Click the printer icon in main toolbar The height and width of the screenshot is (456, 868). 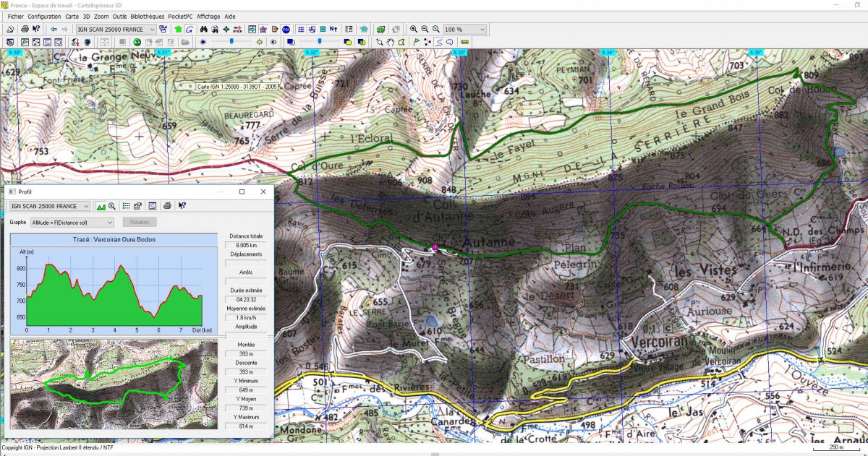pos(25,30)
